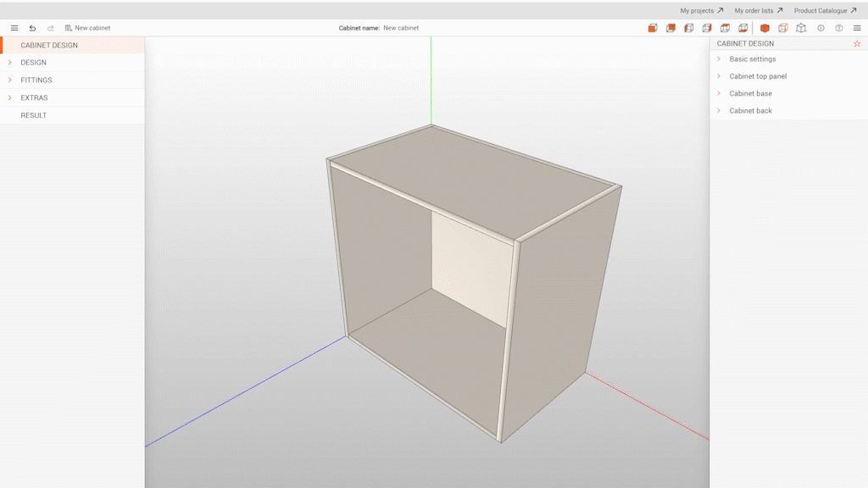Open the help question mark icon

(838, 27)
